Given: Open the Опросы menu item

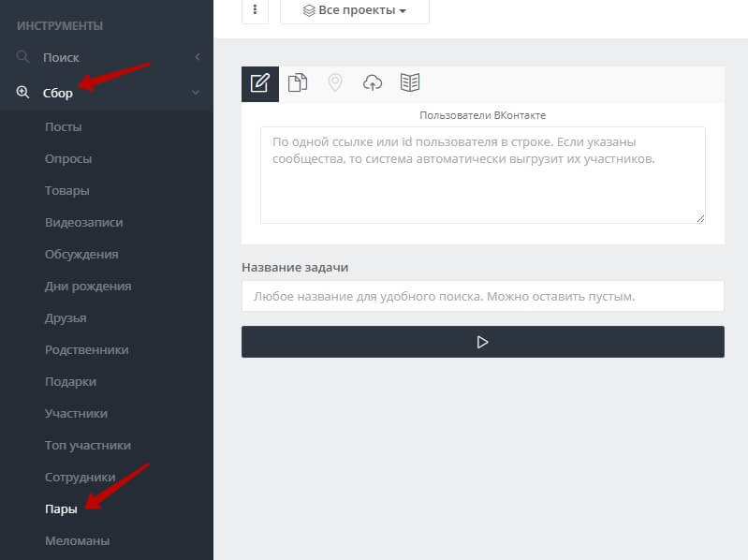Looking at the screenshot, I should [x=68, y=159].
